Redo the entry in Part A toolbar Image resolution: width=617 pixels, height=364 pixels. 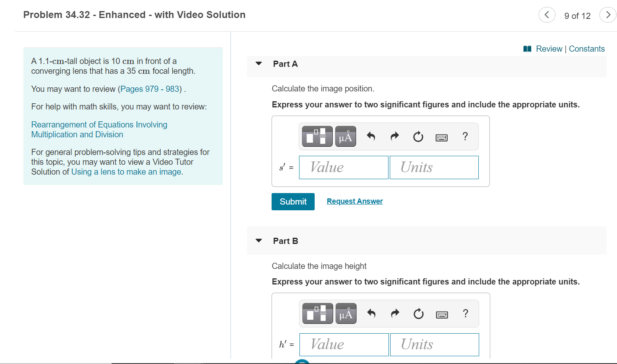394,136
